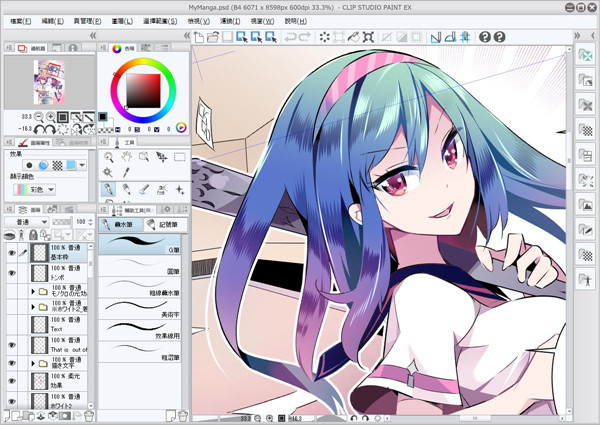Open the 檔案 (File) menu
The image size is (600, 425).
coord(19,20)
